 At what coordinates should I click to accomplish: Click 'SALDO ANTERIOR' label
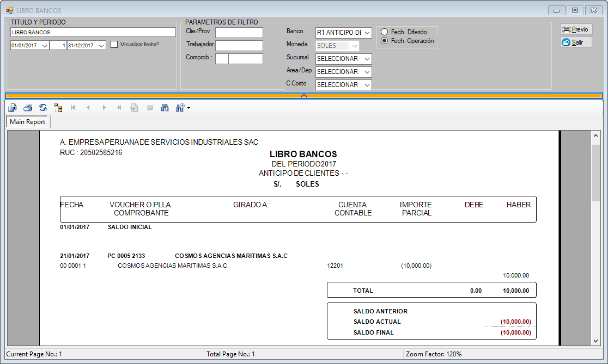coord(380,311)
